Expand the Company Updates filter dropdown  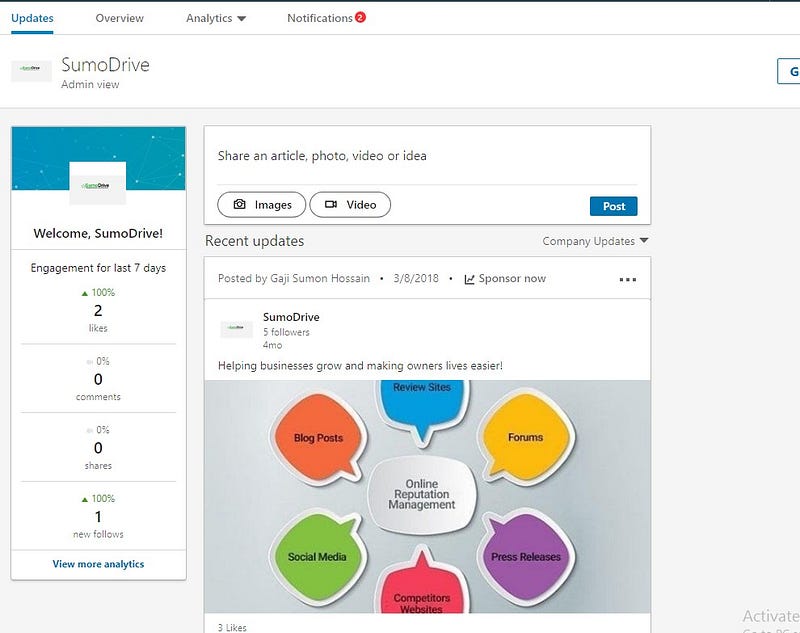[595, 241]
